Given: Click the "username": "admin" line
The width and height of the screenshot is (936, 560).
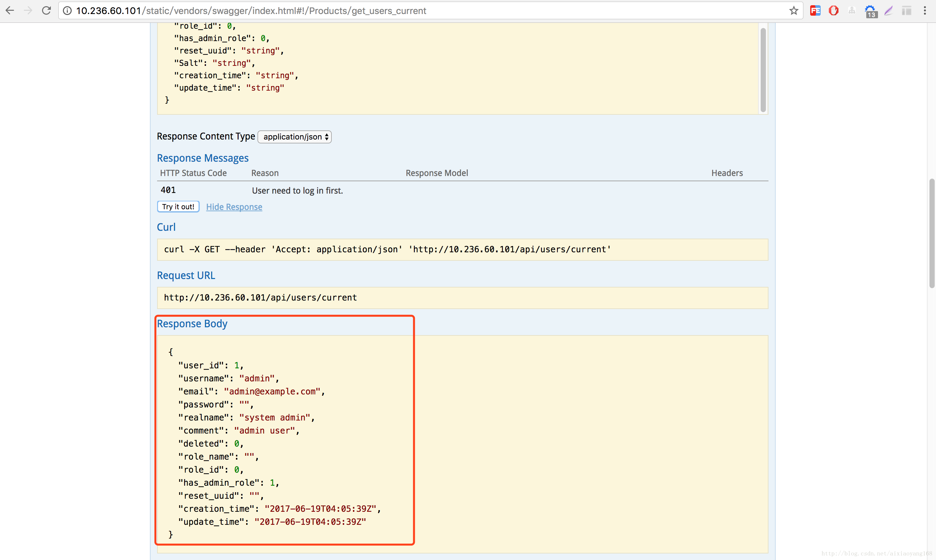Looking at the screenshot, I should coord(229,378).
